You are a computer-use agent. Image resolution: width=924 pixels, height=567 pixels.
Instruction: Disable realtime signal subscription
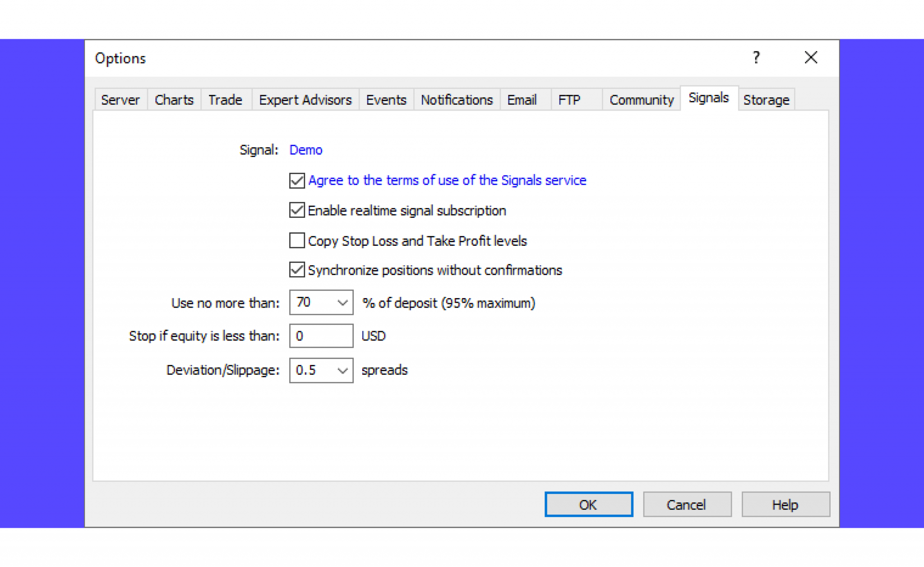pyautogui.click(x=296, y=210)
